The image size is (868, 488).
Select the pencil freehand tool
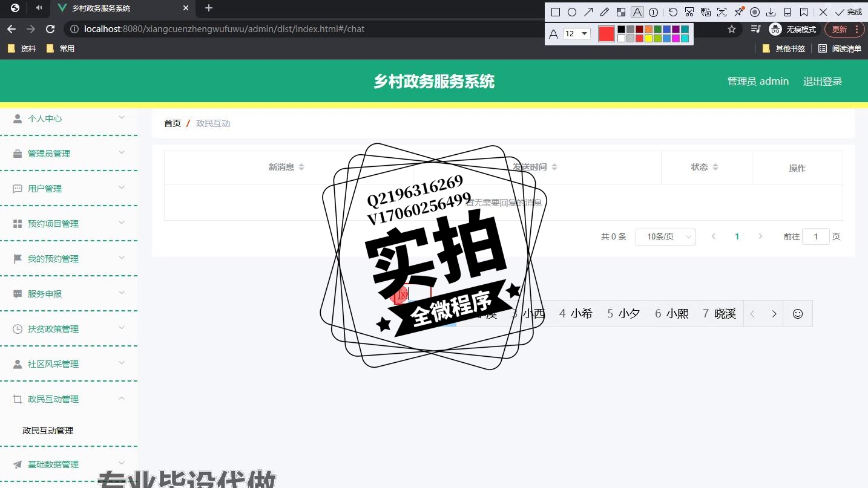click(605, 12)
